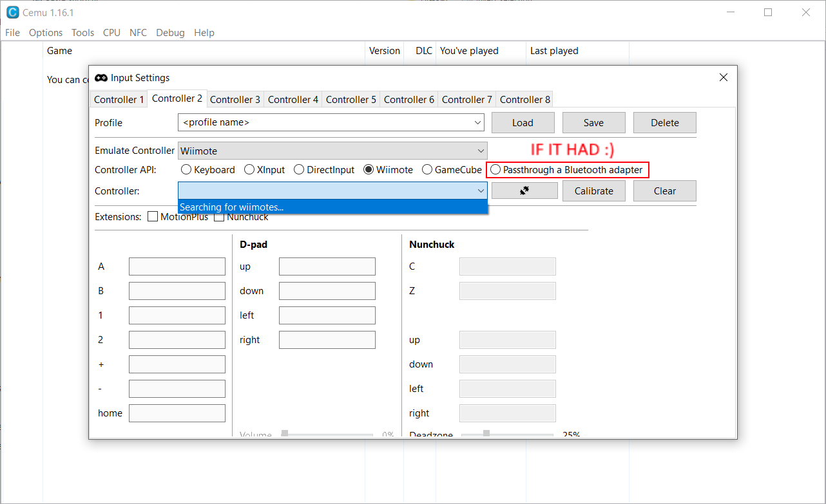Click the - button mapping field
This screenshot has height=504, width=826.
[x=177, y=389]
